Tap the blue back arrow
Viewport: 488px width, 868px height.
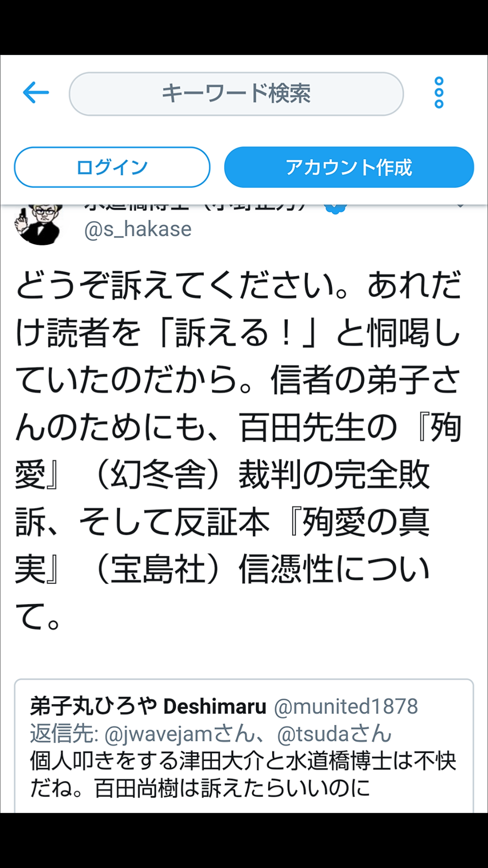point(36,92)
